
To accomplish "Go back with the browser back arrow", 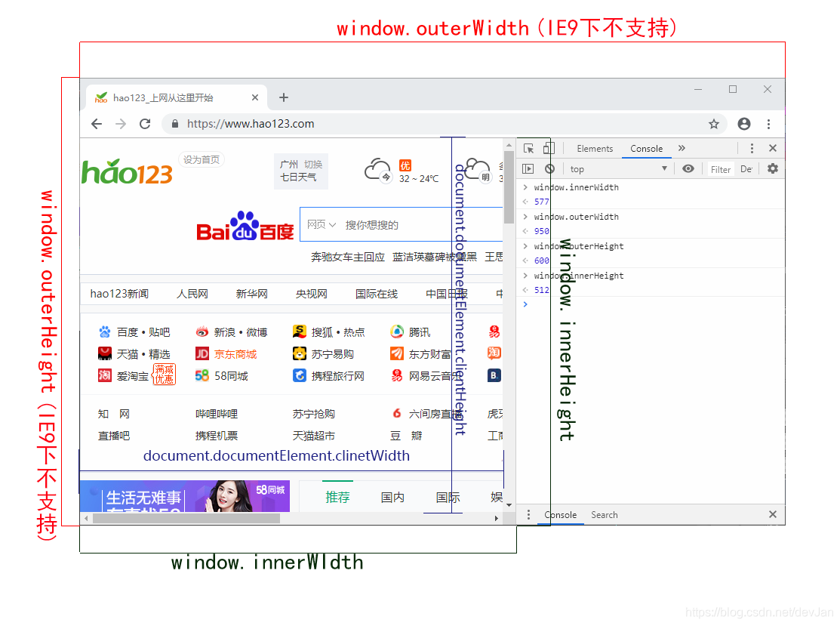I will pyautogui.click(x=97, y=124).
